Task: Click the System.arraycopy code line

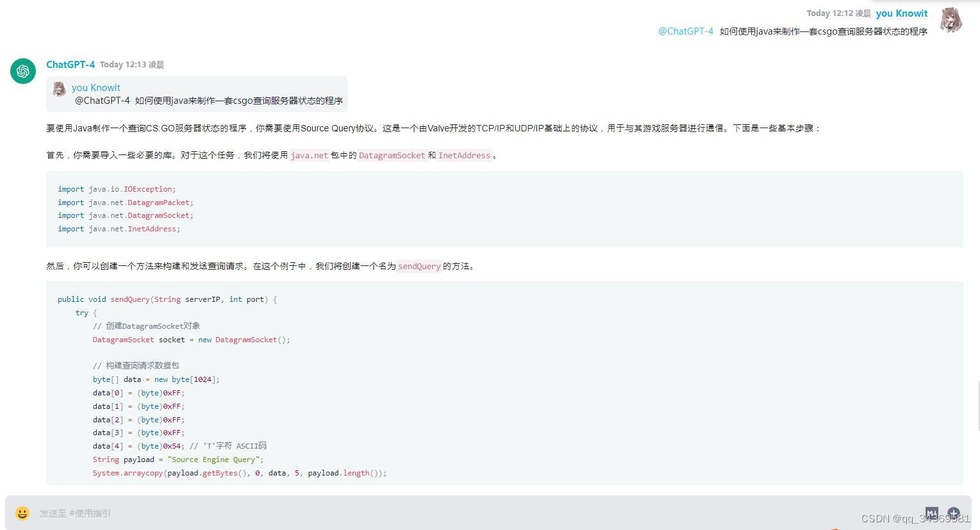Action: (240, 473)
